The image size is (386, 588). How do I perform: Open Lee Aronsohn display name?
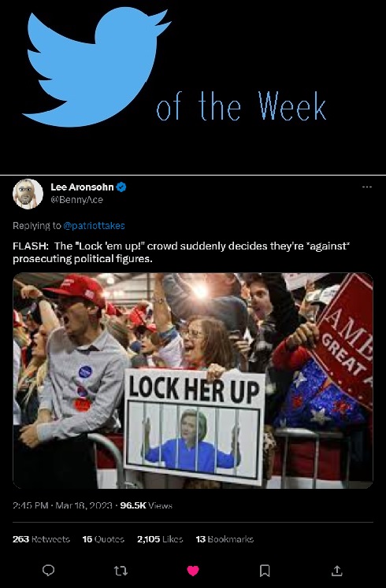click(x=82, y=187)
